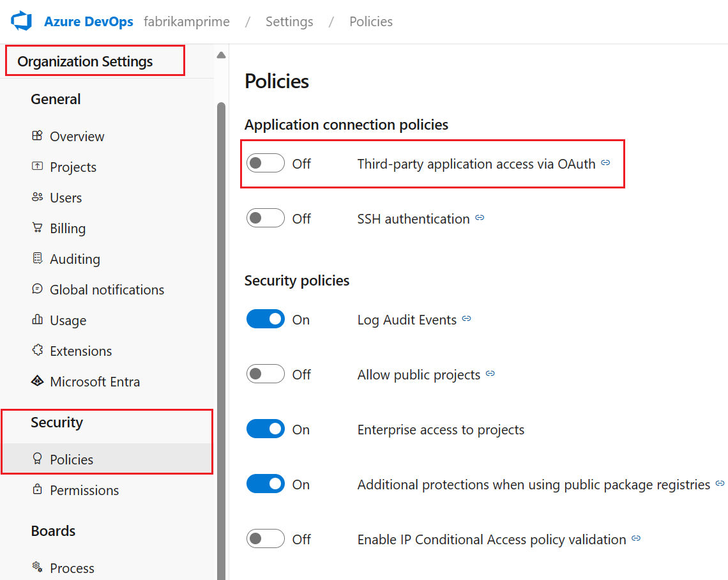Turn on SSH authentication toggle
Image resolution: width=728 pixels, height=580 pixels.
point(266,218)
